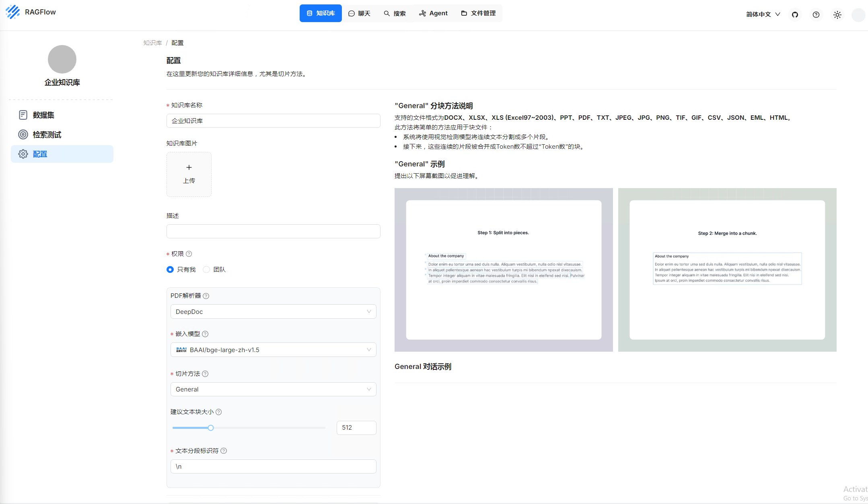Click the 建议文本块大小 slider handle
Image resolution: width=868 pixels, height=504 pixels.
pyautogui.click(x=211, y=428)
